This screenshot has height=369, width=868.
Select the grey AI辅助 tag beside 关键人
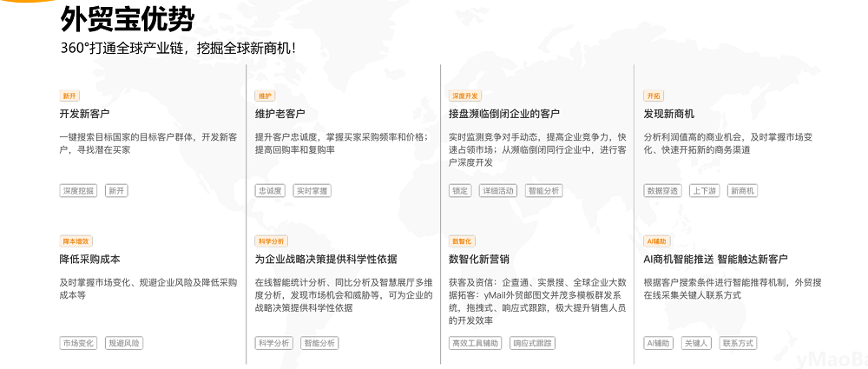[x=659, y=343]
